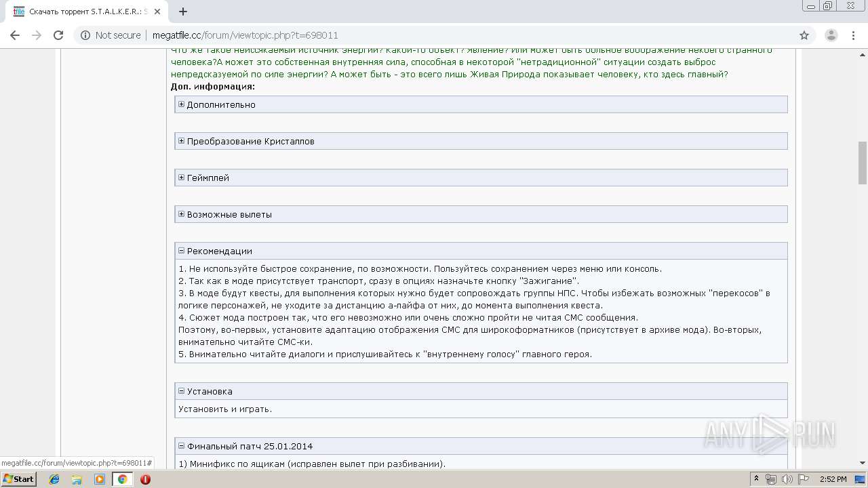Viewport: 868px width, 488px height.
Task: Collapse the Установка spoiler
Action: pyautogui.click(x=481, y=391)
